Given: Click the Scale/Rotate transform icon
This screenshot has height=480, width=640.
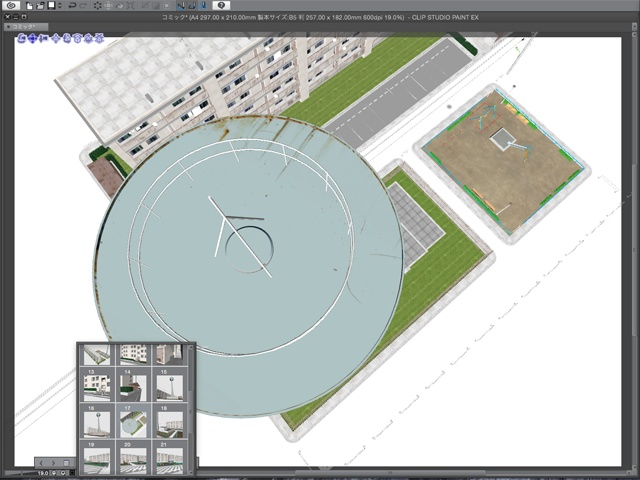Looking at the screenshot, I should [x=131, y=6].
